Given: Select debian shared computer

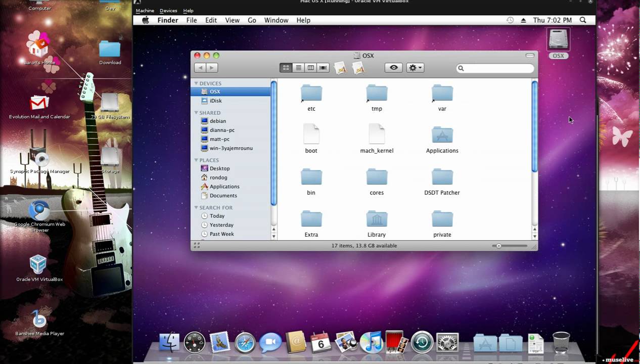Looking at the screenshot, I should (230, 121).
